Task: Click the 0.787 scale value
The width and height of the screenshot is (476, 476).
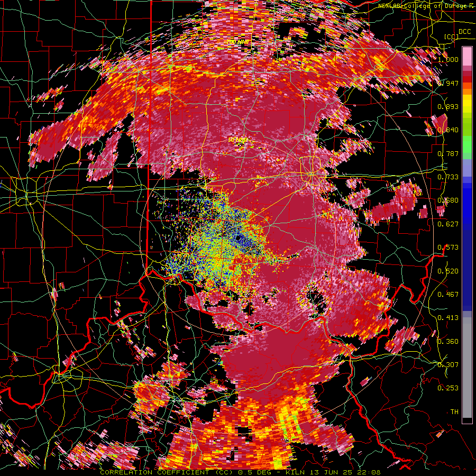Action: 448,153
